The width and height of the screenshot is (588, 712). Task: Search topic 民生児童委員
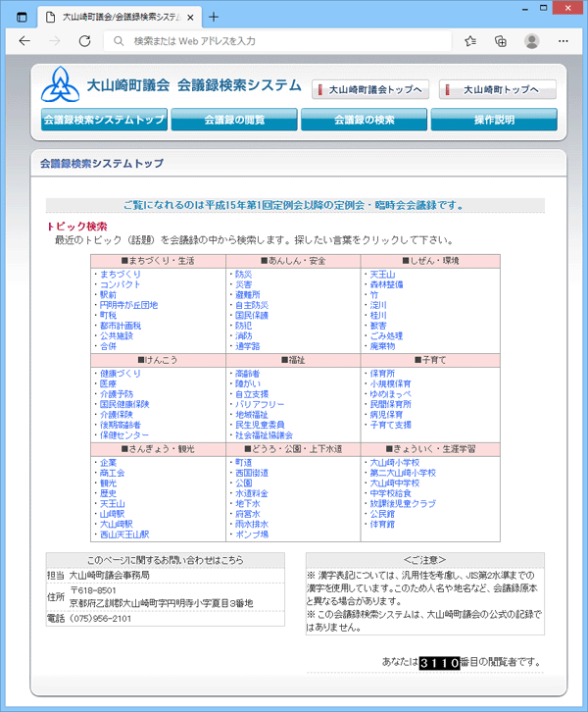(x=260, y=425)
